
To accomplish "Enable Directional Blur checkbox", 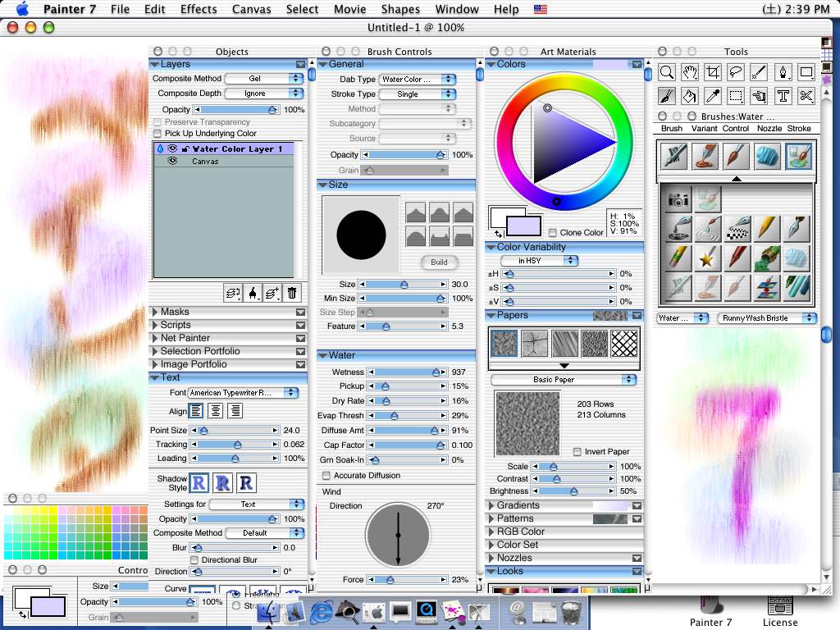I will 194,559.
